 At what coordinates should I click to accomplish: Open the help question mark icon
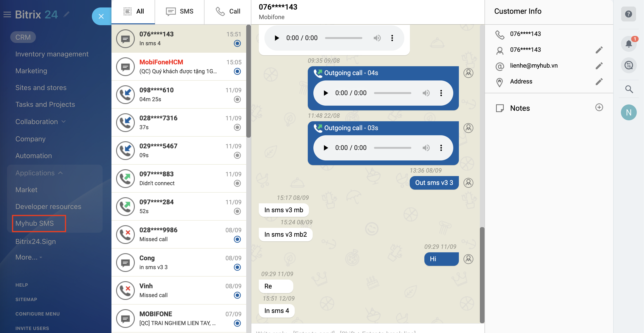click(x=629, y=14)
